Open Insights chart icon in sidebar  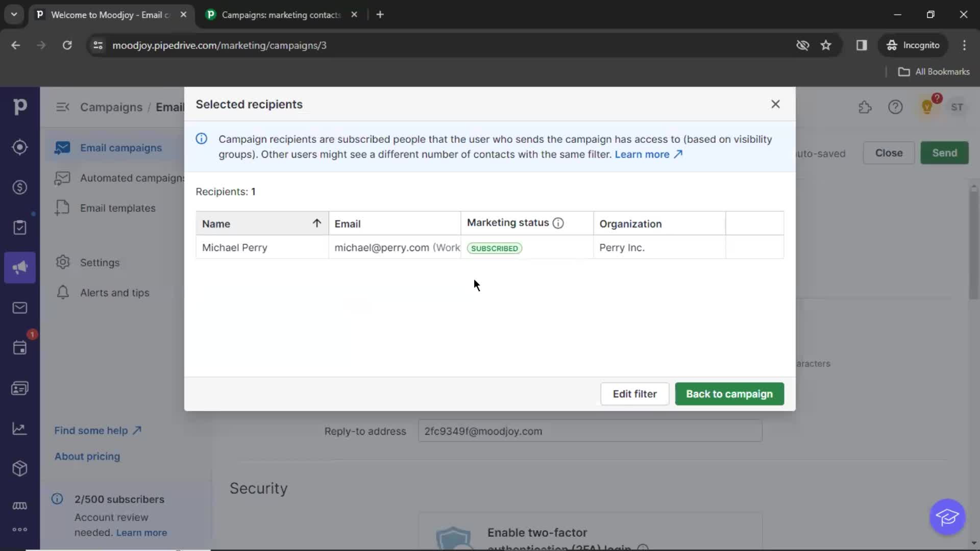[20, 429]
